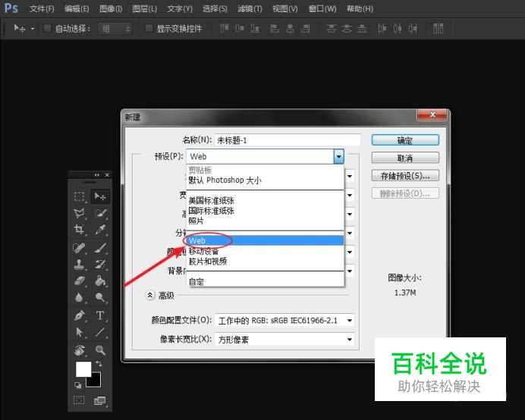Select the Zoom tool in toolbox
The height and width of the screenshot is (420, 525).
point(100,350)
